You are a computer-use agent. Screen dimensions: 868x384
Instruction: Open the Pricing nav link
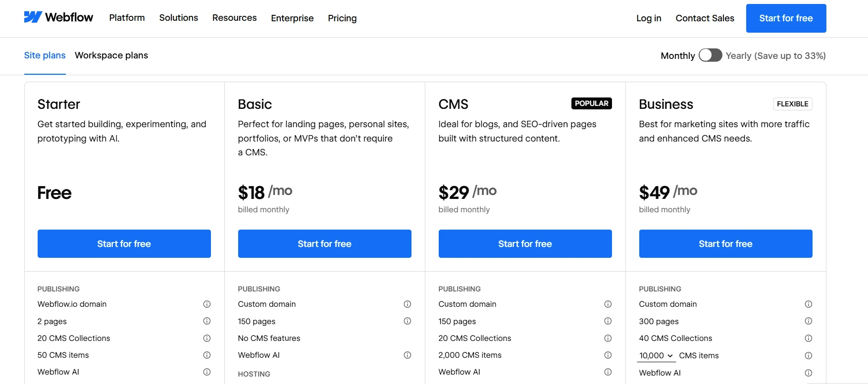click(342, 18)
